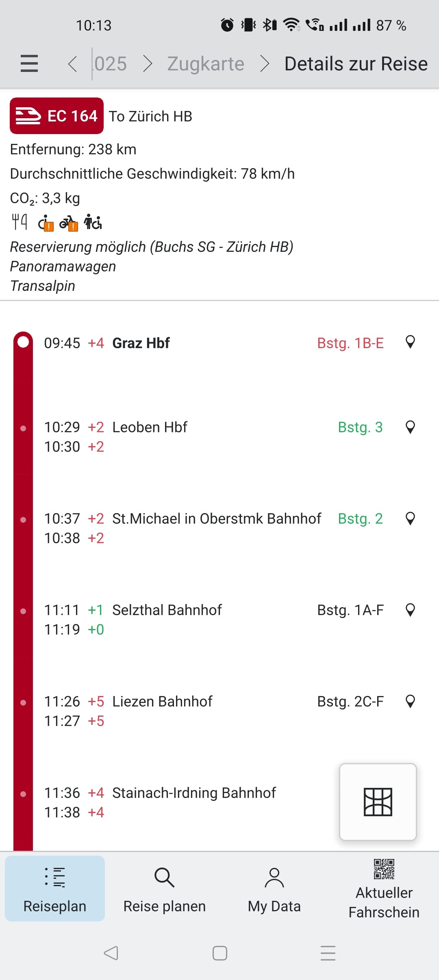Open the Reise planen tab
This screenshot has height=980, width=439.
pos(165,888)
